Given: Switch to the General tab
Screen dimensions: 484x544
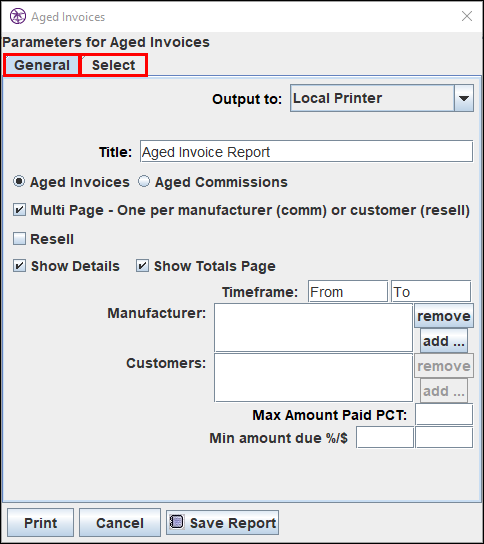Looking at the screenshot, I should point(42,65).
